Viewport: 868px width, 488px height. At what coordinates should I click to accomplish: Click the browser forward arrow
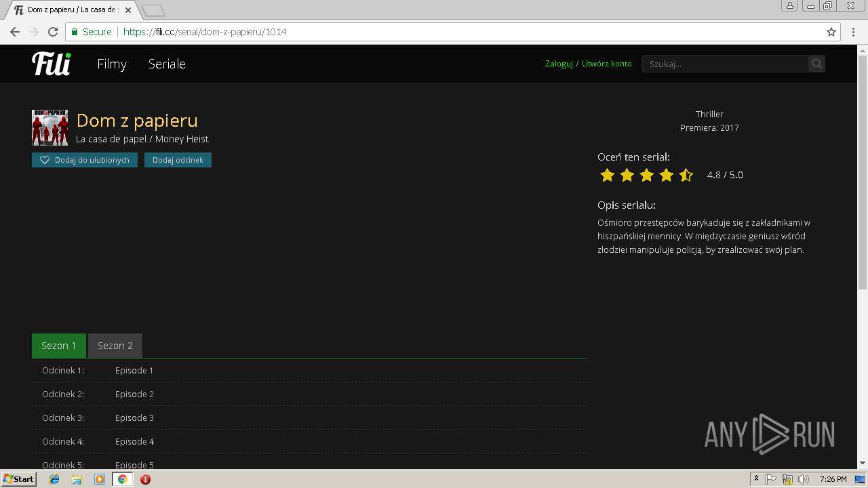point(34,32)
